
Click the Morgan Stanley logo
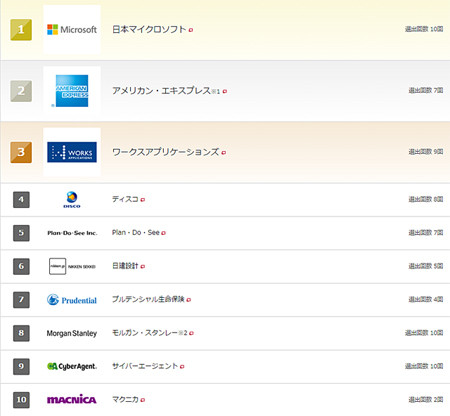coord(72,333)
